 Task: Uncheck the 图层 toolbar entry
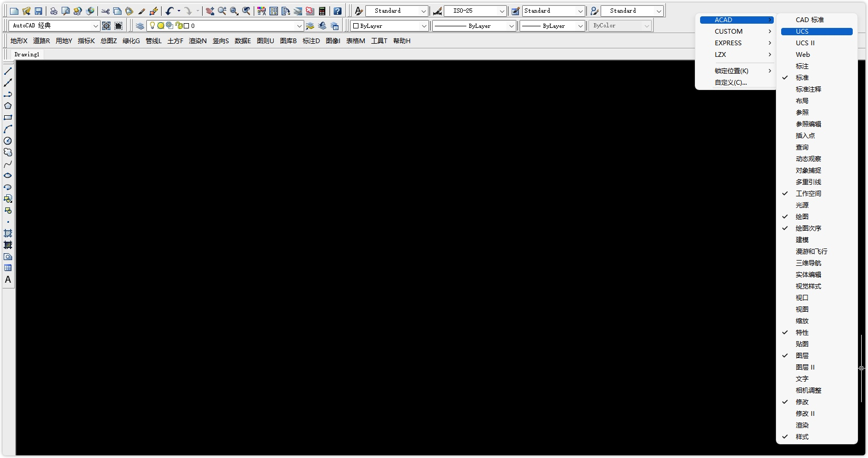[x=817, y=356]
